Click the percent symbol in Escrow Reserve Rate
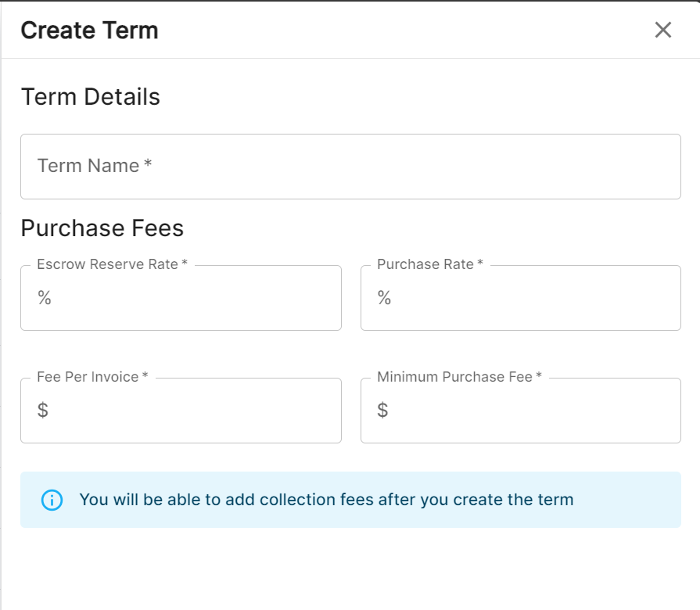Image resolution: width=700 pixels, height=610 pixels. pyautogui.click(x=45, y=298)
